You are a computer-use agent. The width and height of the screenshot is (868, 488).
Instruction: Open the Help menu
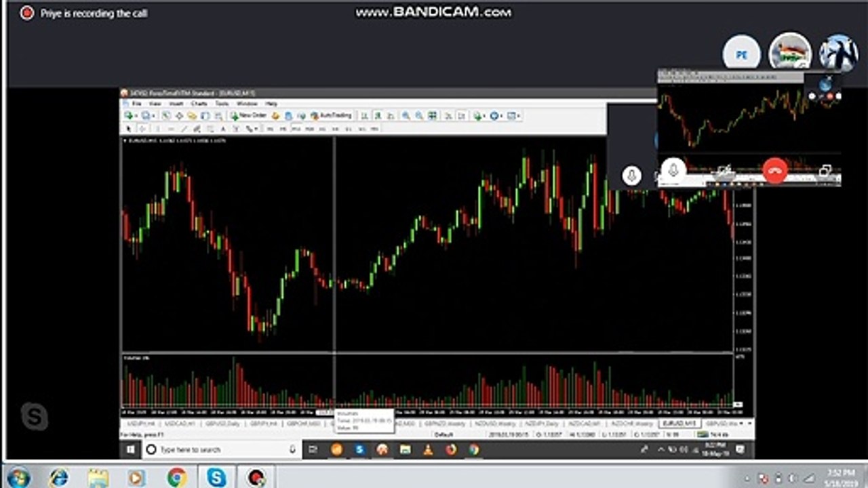point(271,104)
